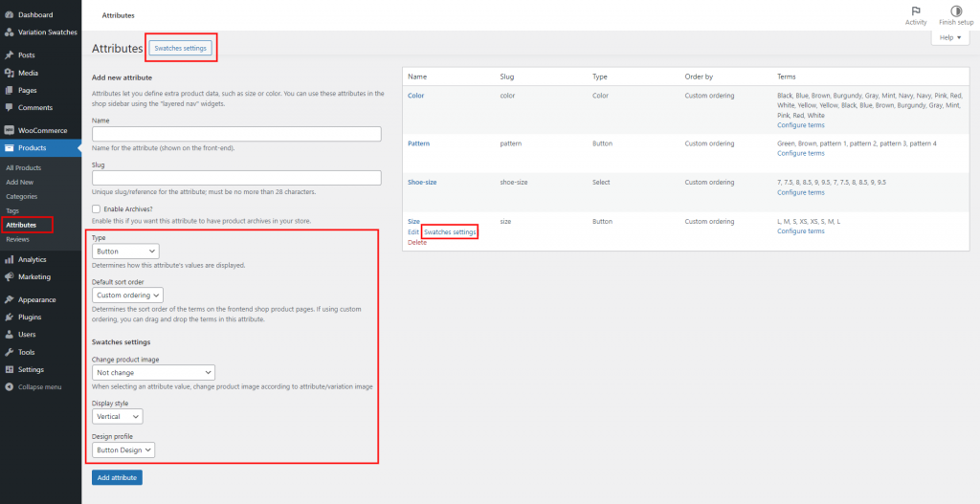Focus the attribute Name input field

tap(236, 134)
